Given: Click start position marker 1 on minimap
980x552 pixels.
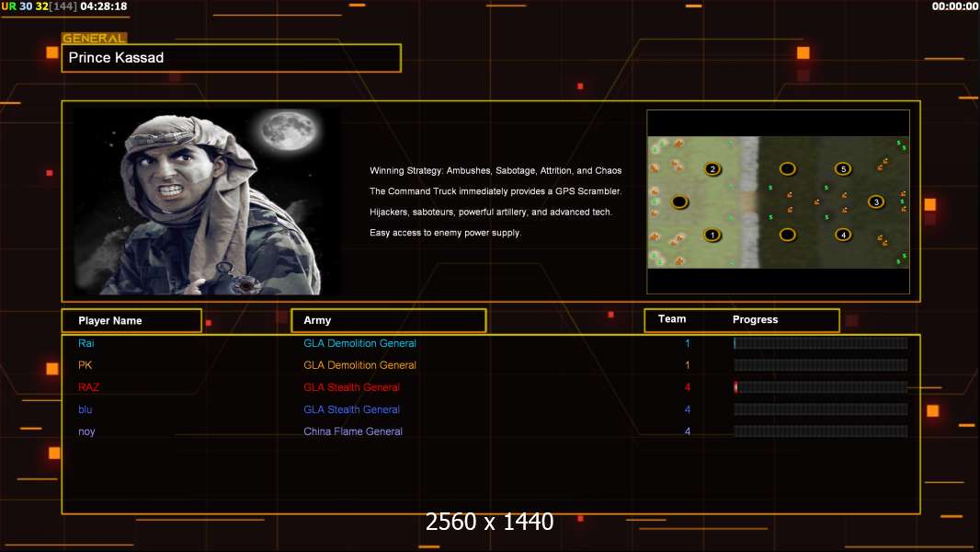Looking at the screenshot, I should [712, 235].
